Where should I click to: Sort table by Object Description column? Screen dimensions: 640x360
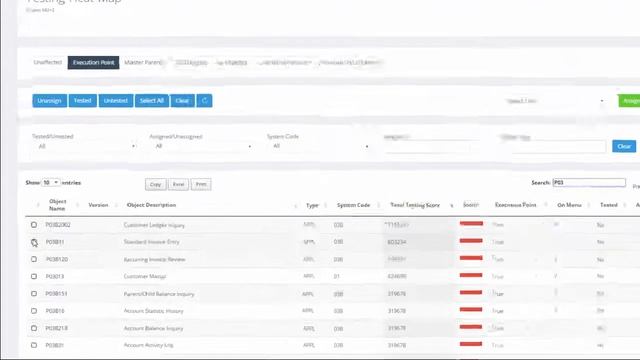[151, 205]
